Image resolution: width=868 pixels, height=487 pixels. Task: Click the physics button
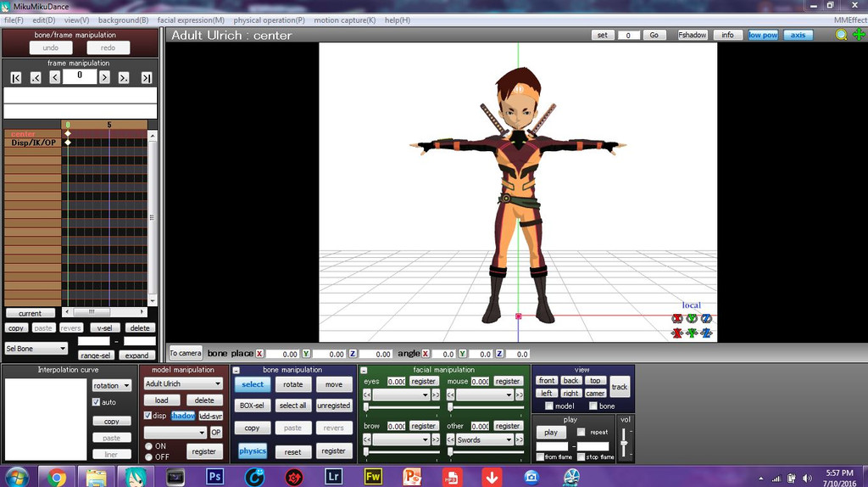tap(253, 451)
